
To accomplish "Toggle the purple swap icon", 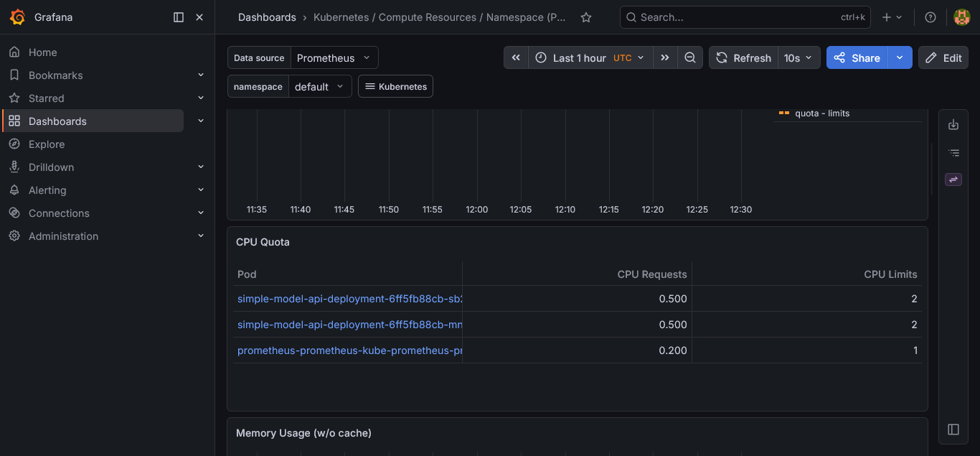I will 953,180.
